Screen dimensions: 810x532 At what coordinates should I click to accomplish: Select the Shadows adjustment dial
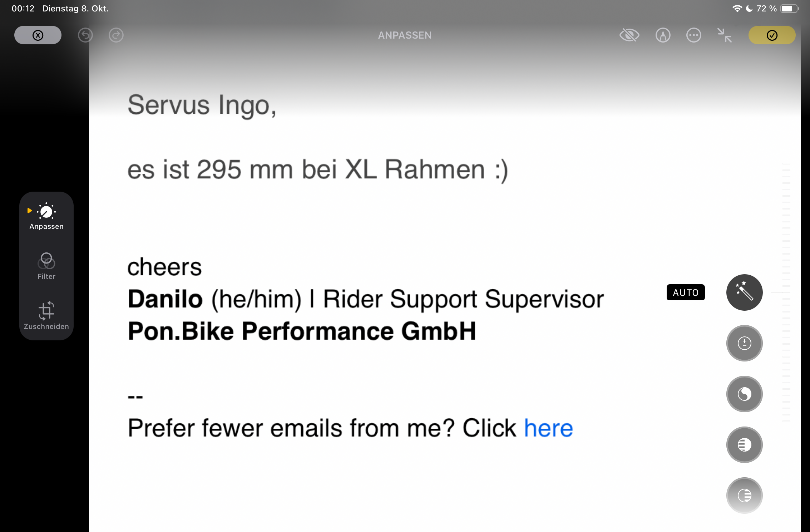click(x=744, y=496)
